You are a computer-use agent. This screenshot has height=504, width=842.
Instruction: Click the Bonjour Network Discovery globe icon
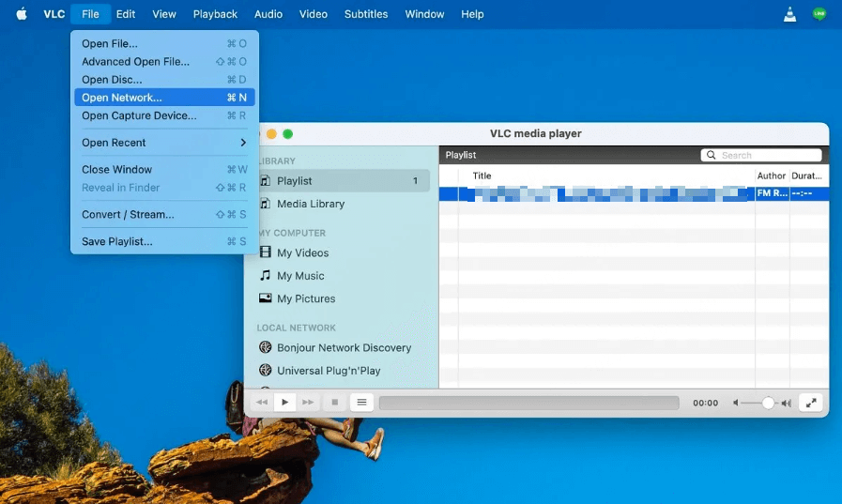266,347
